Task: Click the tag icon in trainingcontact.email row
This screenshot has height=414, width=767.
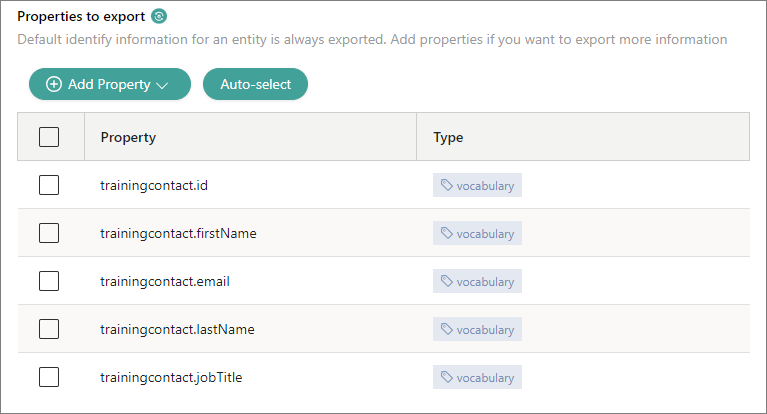Action: coord(447,282)
